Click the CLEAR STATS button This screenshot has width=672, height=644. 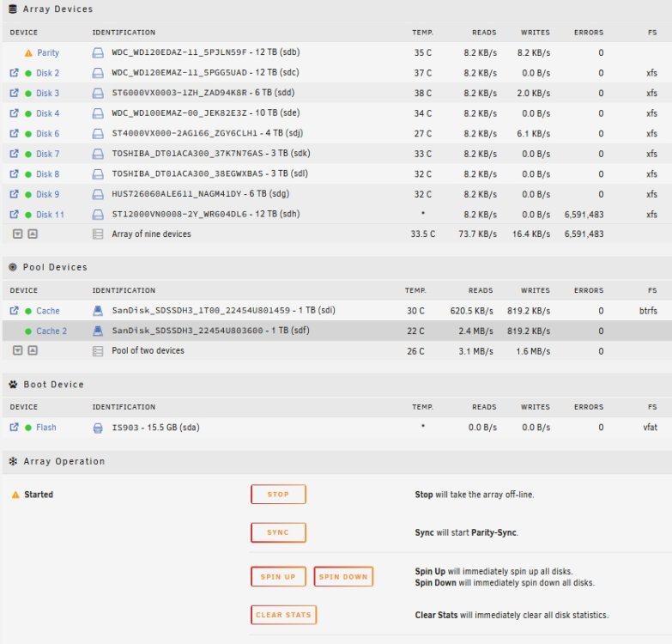[x=283, y=615]
